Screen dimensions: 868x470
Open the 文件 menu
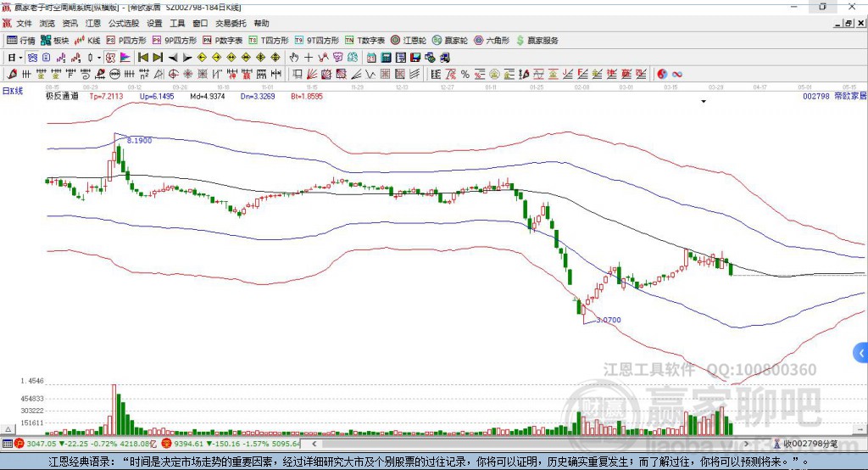pyautogui.click(x=24, y=23)
